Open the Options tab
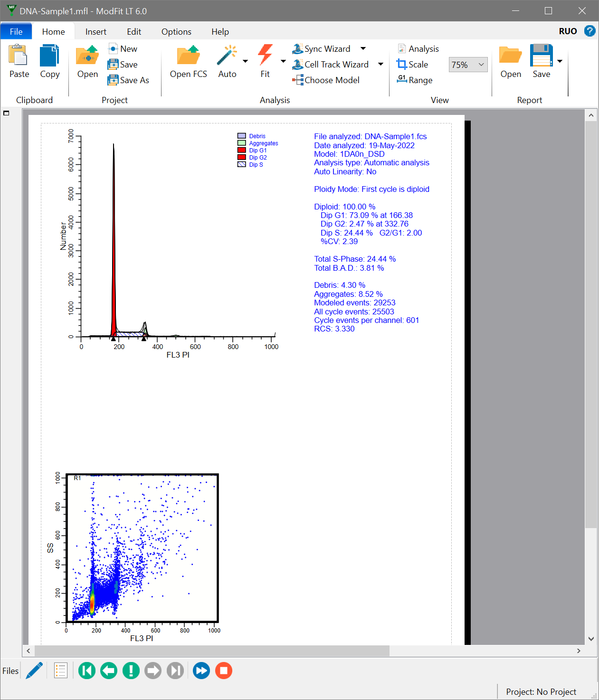Screen dimensions: 599x700 (176, 32)
